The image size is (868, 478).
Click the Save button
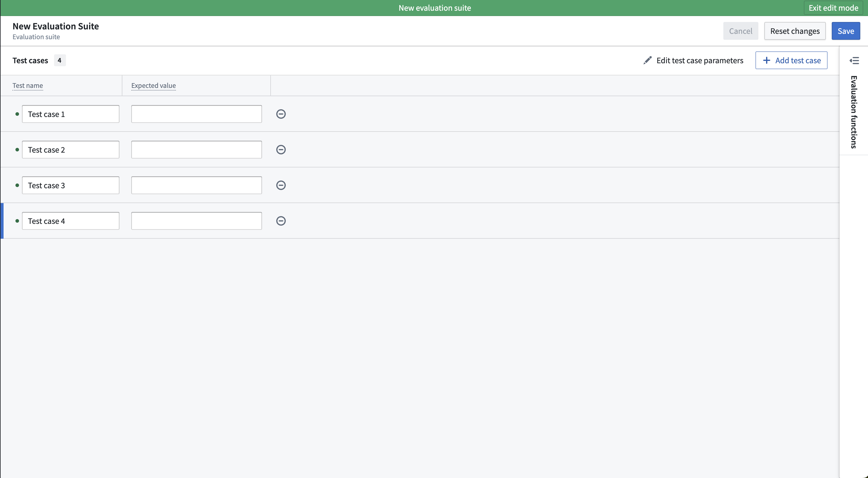pos(845,31)
